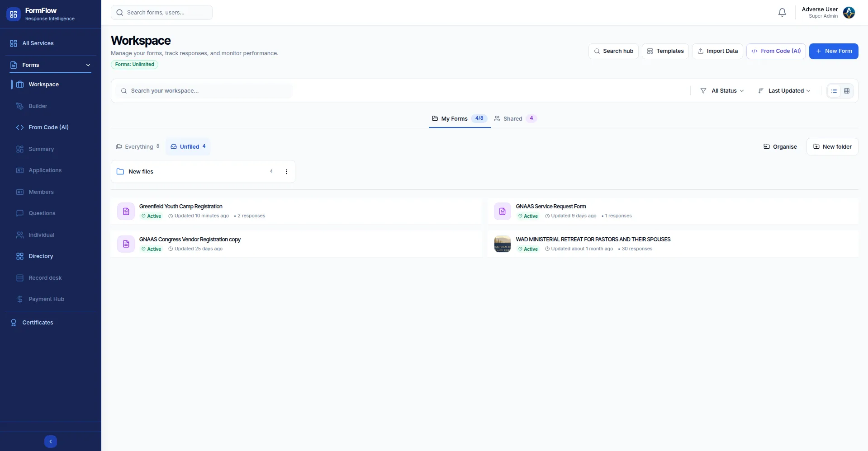
Task: Click WAD Ministerial Retreat thumbnail image
Action: click(x=503, y=244)
